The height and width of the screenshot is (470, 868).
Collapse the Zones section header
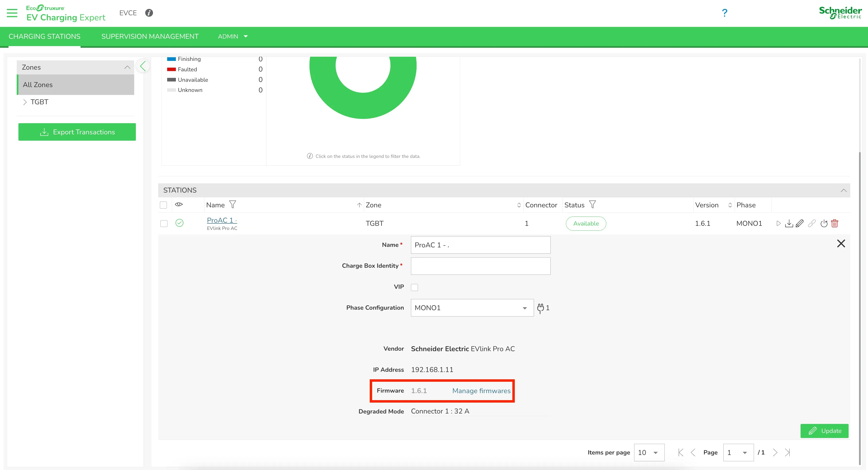click(75, 67)
